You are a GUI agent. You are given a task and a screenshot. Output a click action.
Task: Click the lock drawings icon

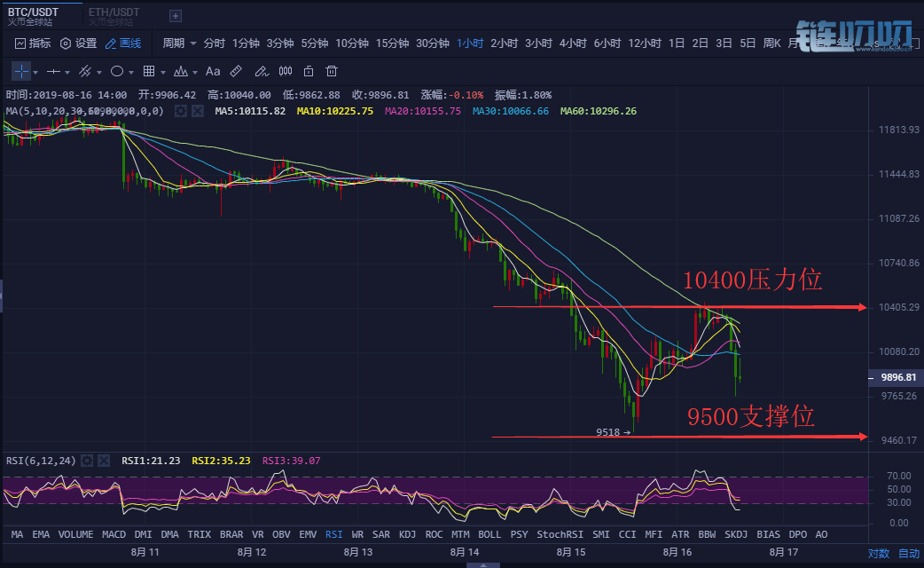309,71
